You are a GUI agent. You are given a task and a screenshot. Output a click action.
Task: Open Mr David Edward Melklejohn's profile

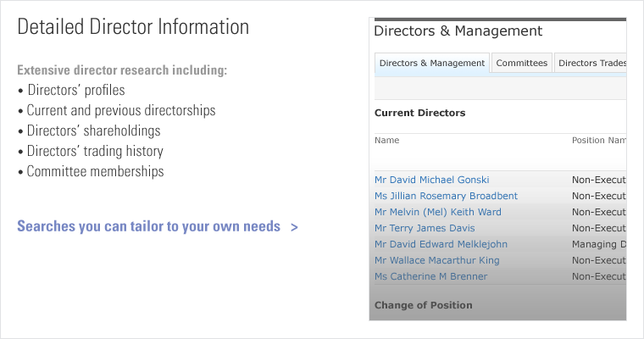[x=441, y=244]
